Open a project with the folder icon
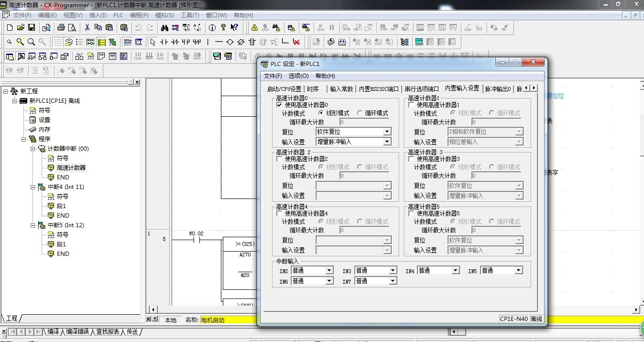The width and height of the screenshot is (644, 342). point(21,27)
